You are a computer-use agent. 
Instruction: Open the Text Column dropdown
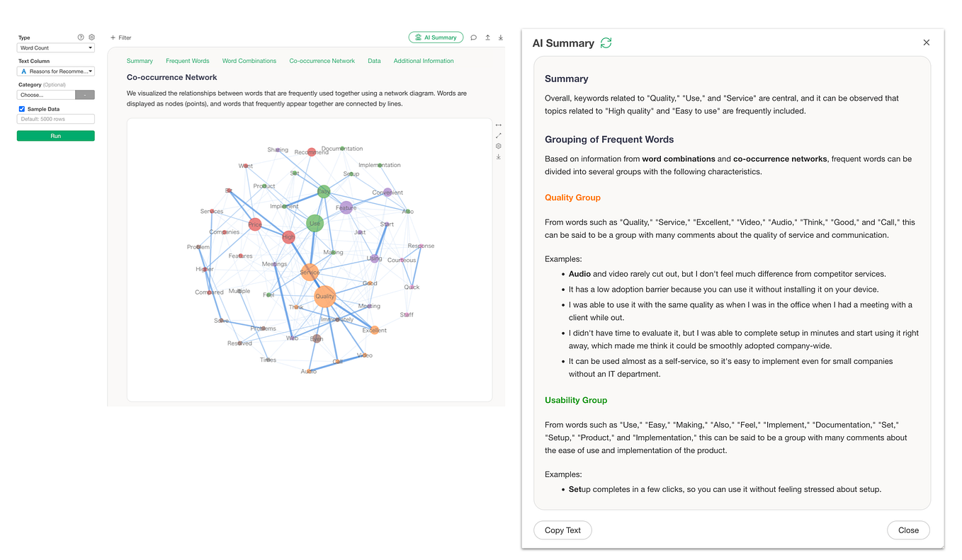pos(55,71)
